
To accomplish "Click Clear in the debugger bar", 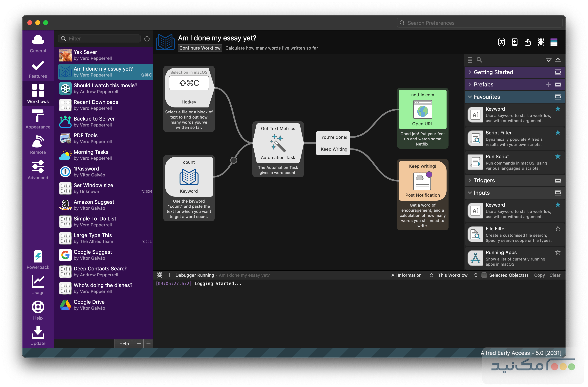I will click(555, 275).
